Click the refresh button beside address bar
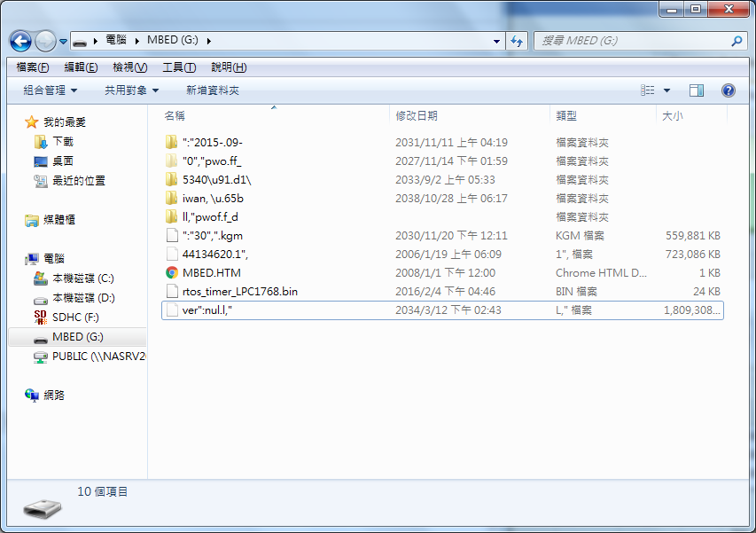Viewport: 756px width, 533px height. [x=517, y=41]
